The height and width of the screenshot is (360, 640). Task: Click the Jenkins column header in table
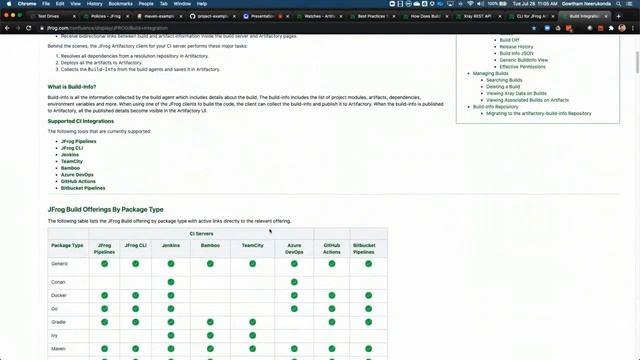pyautogui.click(x=171, y=245)
